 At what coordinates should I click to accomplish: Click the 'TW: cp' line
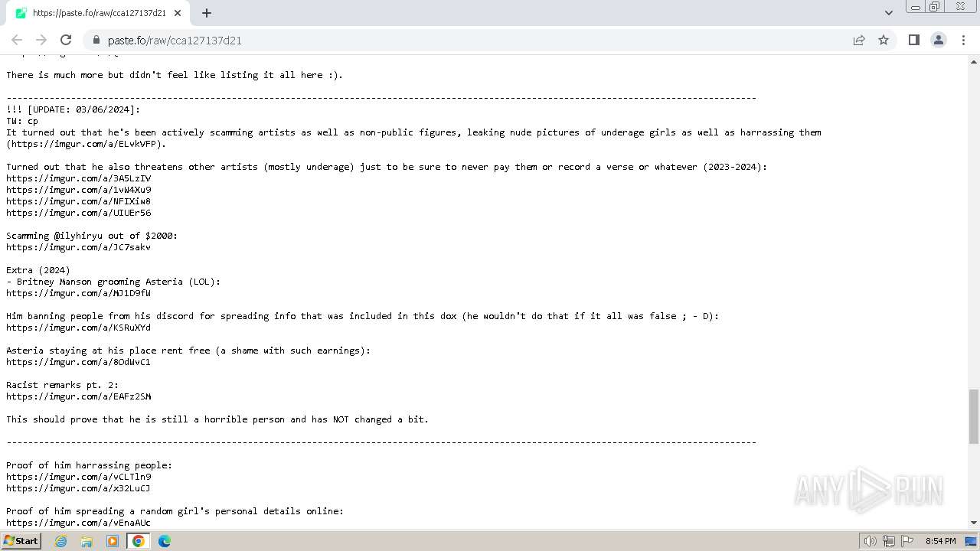point(22,121)
